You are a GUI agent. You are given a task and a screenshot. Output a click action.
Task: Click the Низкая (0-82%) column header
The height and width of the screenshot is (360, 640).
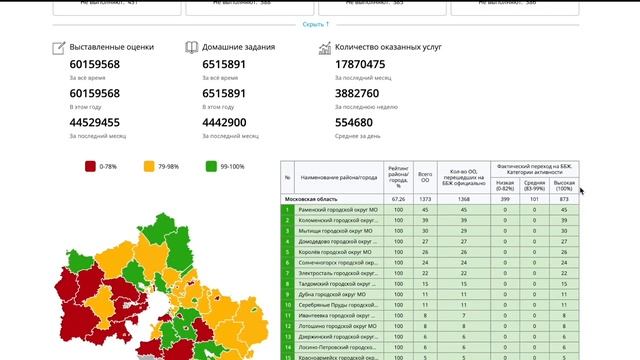505,186
